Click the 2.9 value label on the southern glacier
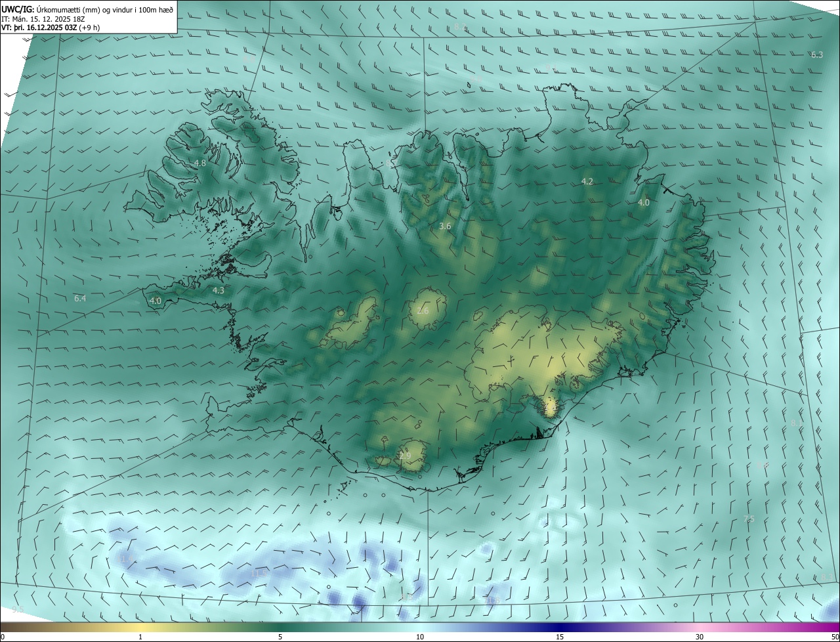The height and width of the screenshot is (642, 840). click(405, 456)
